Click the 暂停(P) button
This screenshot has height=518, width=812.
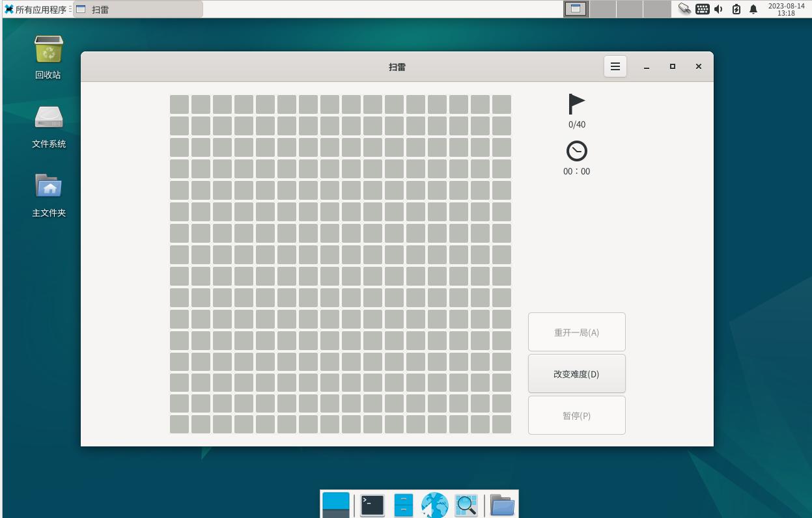[577, 415]
